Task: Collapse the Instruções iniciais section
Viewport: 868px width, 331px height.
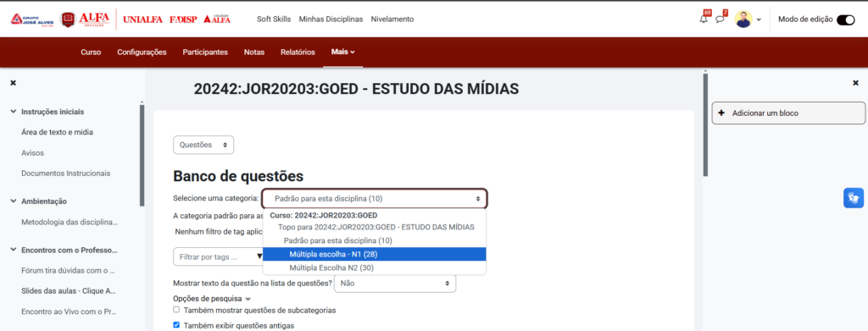Action: point(14,112)
